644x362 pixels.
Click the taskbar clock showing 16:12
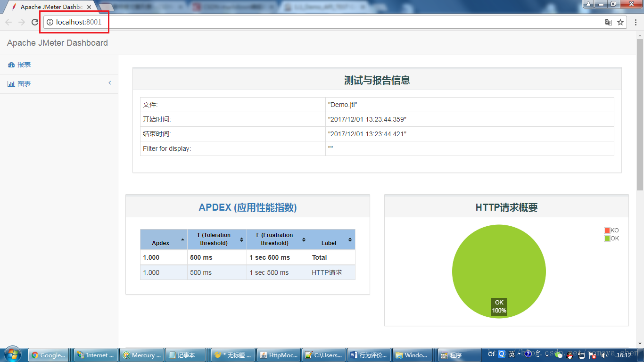(x=624, y=355)
